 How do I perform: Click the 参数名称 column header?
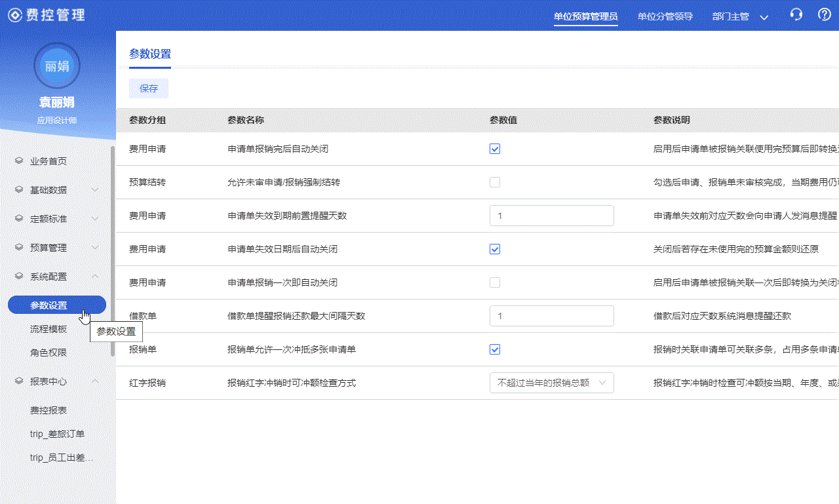click(x=246, y=121)
